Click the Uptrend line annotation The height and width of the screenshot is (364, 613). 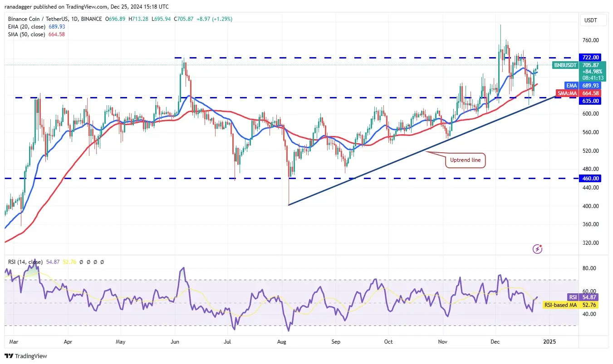pos(466,160)
